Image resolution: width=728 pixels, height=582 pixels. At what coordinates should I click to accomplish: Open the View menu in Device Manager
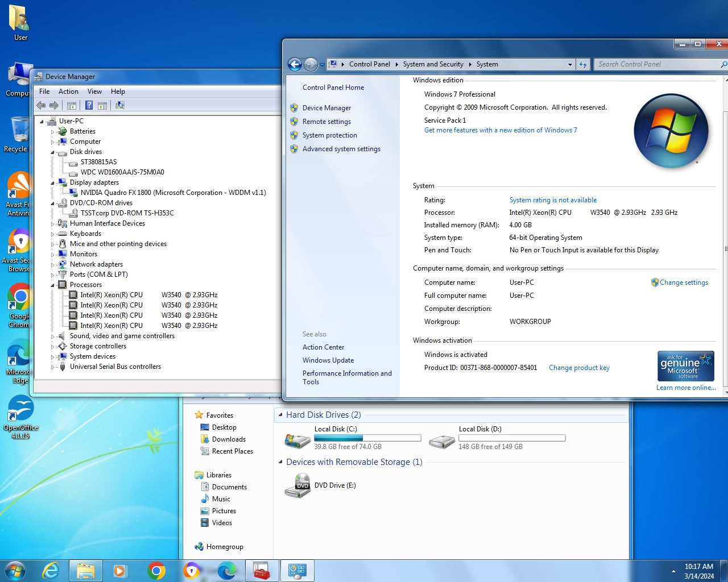[x=94, y=92]
